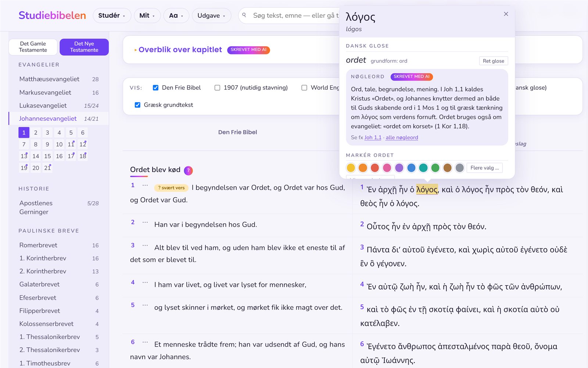Image resolution: width=588 pixels, height=368 pixels.
Task: Open the purple question mark help icon
Action: (188, 170)
